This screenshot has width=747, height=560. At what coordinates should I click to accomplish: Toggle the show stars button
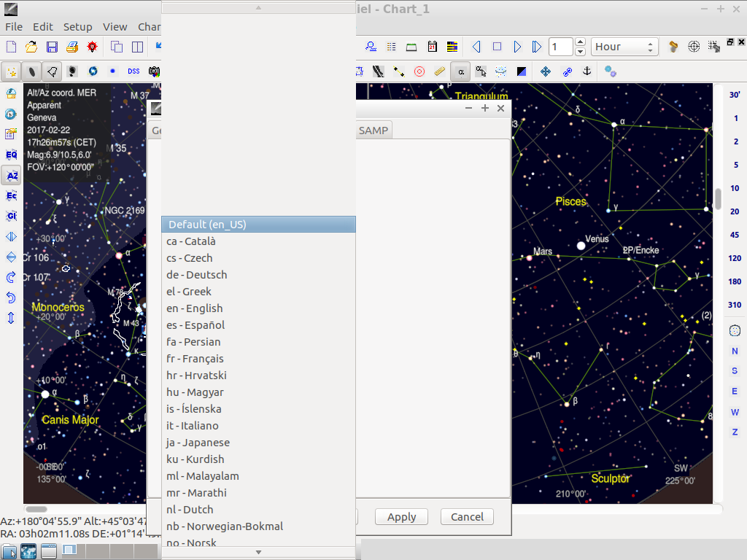pos(12,71)
